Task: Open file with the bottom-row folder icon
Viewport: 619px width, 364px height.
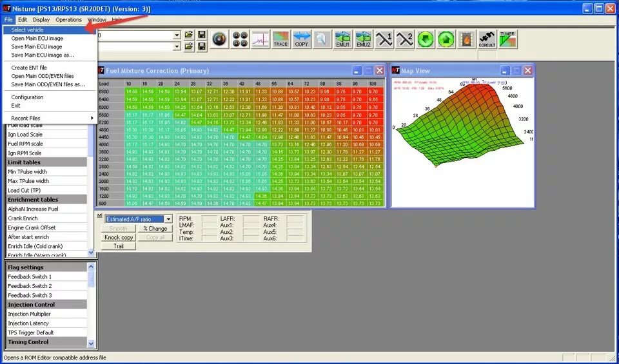Action: [189, 46]
